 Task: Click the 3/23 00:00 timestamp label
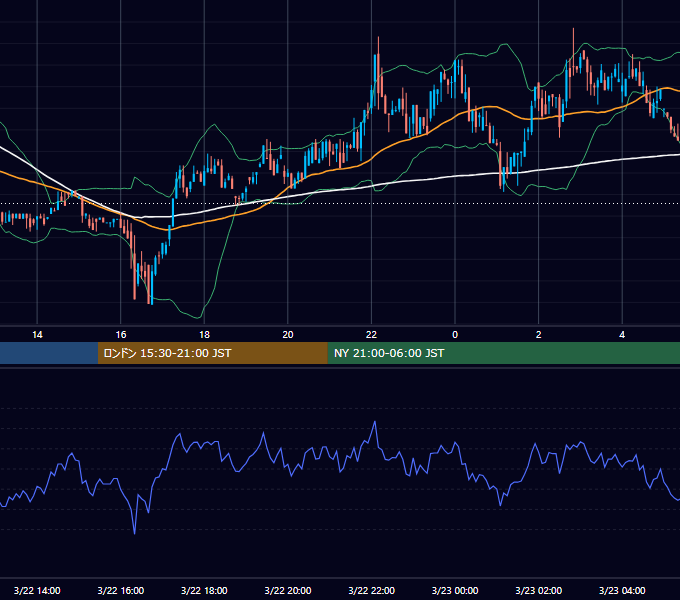(455, 590)
